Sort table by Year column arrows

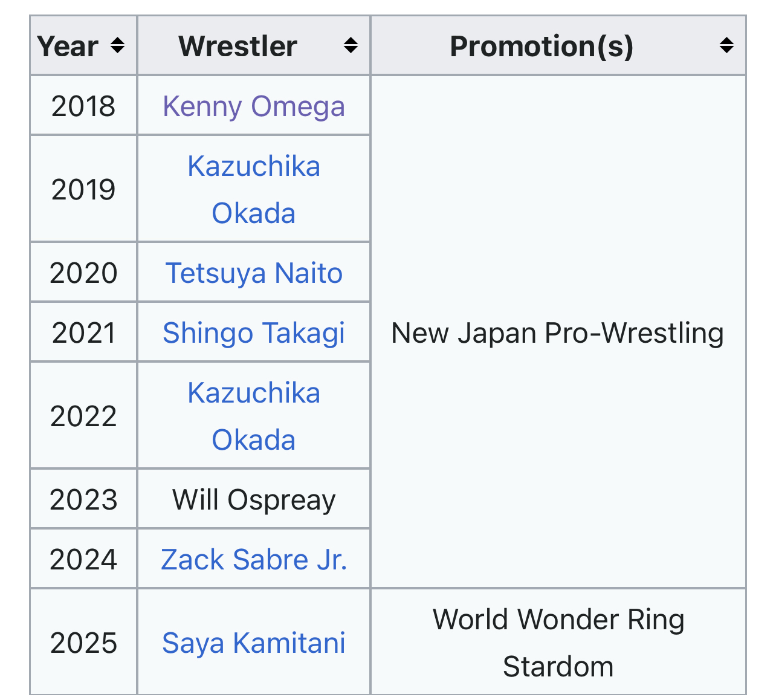click(118, 45)
